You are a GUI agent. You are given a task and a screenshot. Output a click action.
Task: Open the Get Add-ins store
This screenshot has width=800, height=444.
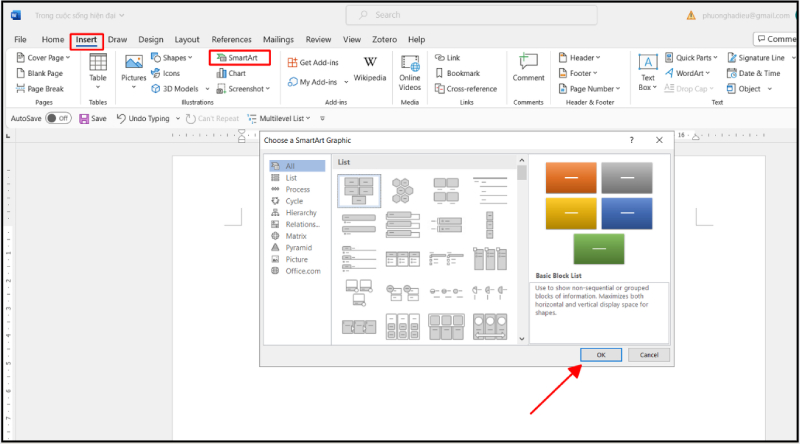pos(293,62)
